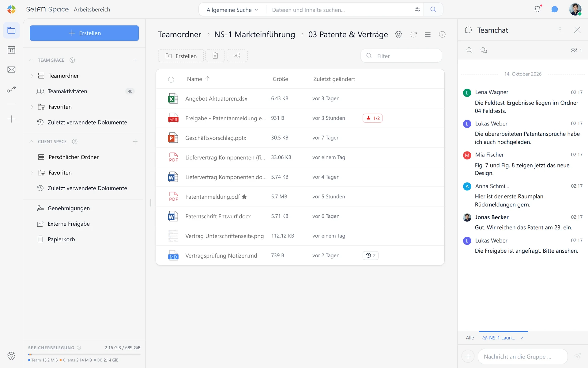The width and height of the screenshot is (588, 368).
Task: Expand the Teamordner tree node
Action: point(32,75)
